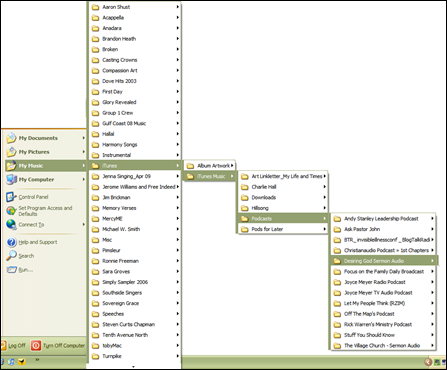Click folder icon next to Hallal
This screenshot has width=447, height=370.
point(96,134)
